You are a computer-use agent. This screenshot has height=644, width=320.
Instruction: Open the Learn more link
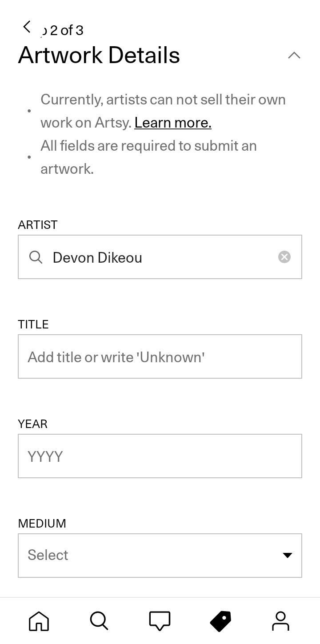point(173,123)
